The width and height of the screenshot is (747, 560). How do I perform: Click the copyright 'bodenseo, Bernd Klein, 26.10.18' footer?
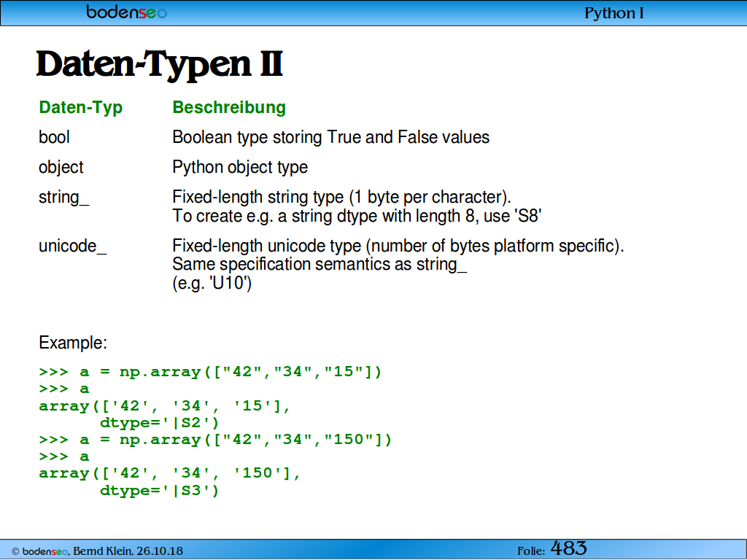coord(97,551)
